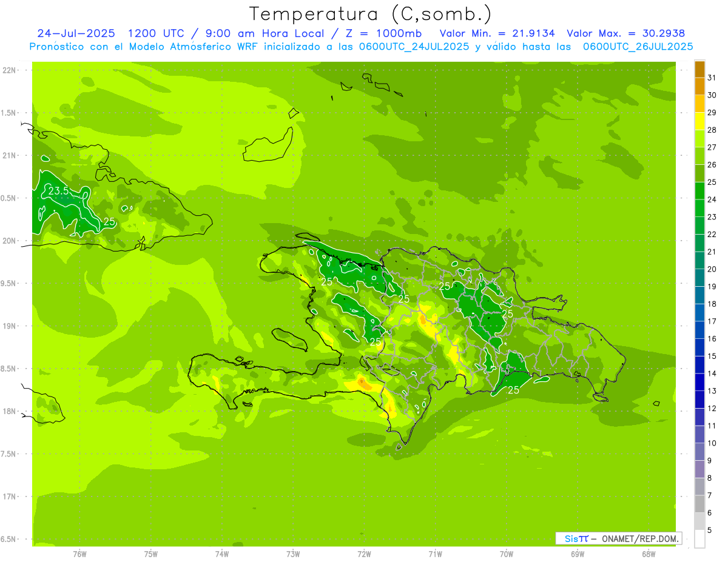Click the '75W' longitude label
728x562 pixels.
tap(151, 554)
